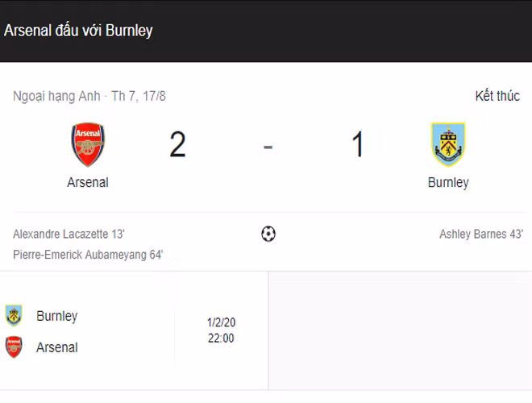Click the soccer ball goals icon
The height and width of the screenshot is (403, 532).
pyautogui.click(x=268, y=234)
